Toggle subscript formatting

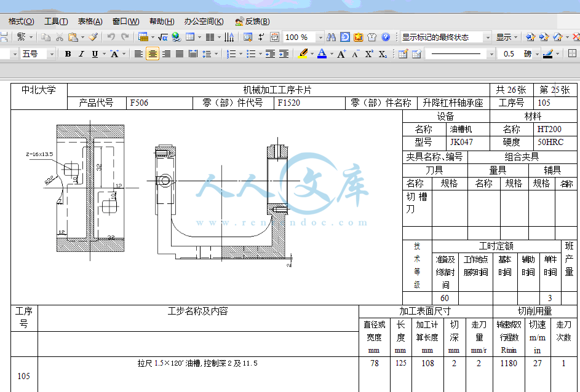tap(383, 54)
